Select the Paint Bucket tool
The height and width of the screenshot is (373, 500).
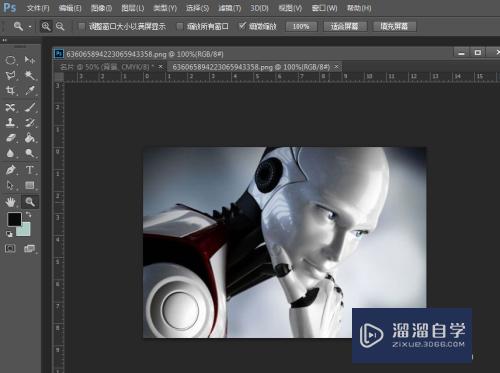(x=30, y=138)
